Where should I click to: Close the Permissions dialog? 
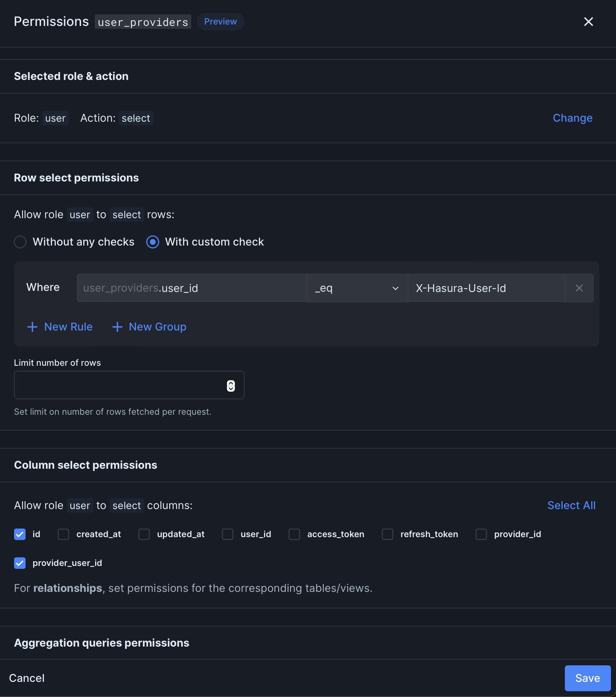tap(589, 22)
